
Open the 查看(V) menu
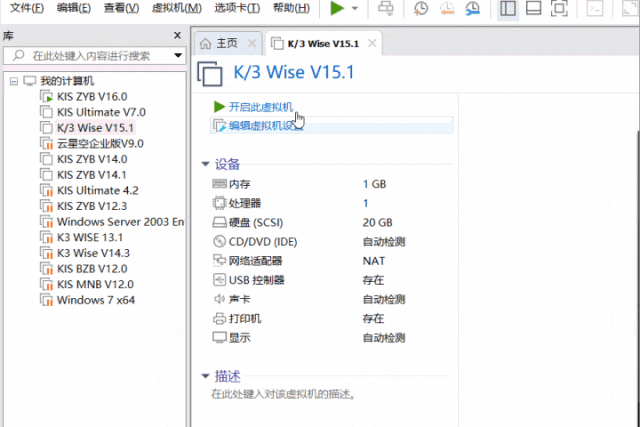(121, 8)
